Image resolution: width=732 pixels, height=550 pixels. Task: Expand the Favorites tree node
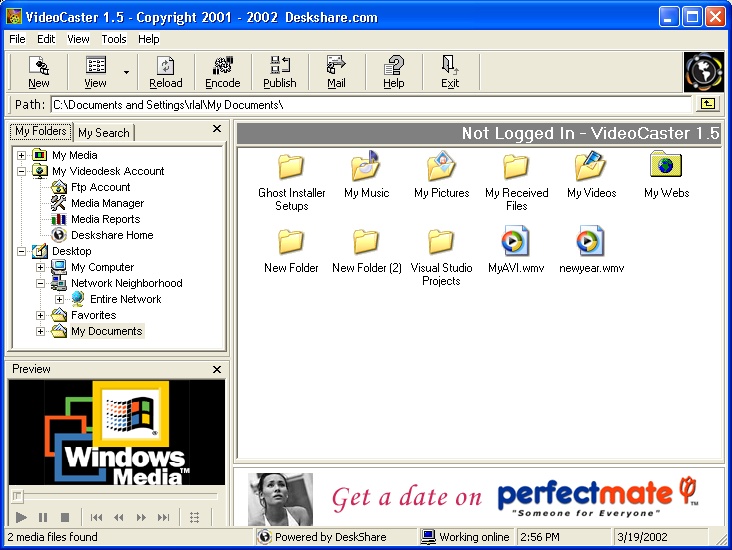click(41, 315)
